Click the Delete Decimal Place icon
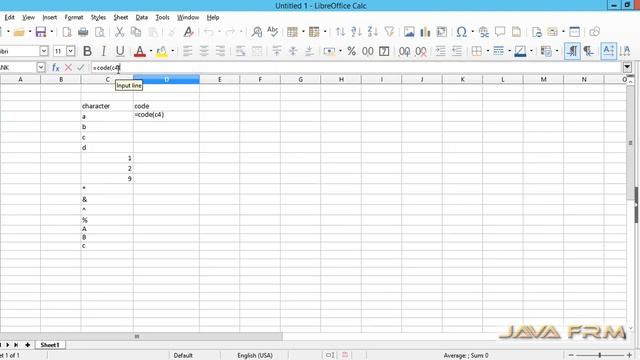 (421, 51)
